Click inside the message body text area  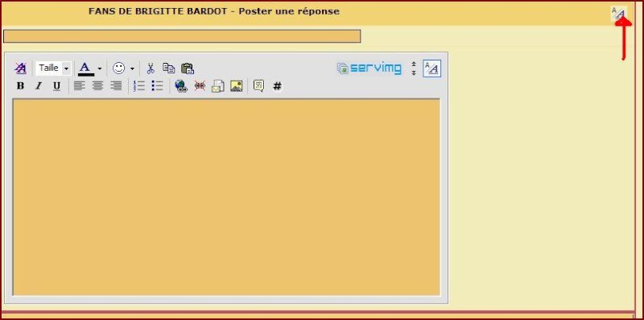[x=226, y=197]
